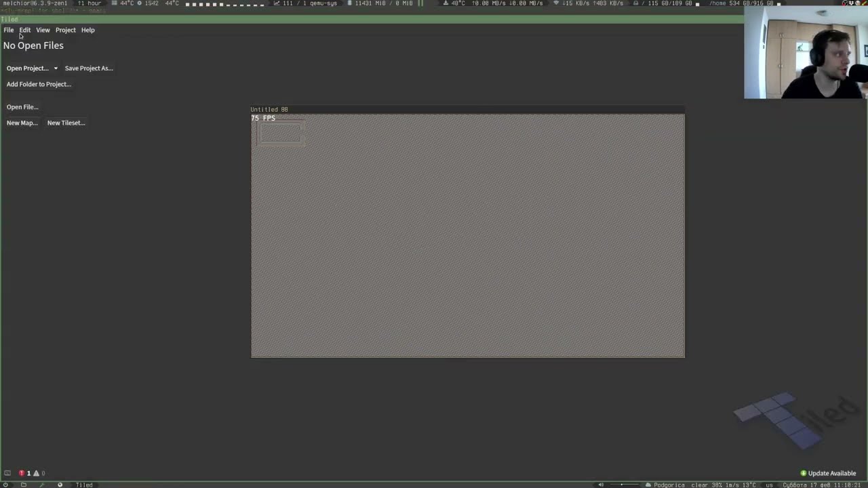Click the Open File button
The image size is (868, 488).
(22, 107)
